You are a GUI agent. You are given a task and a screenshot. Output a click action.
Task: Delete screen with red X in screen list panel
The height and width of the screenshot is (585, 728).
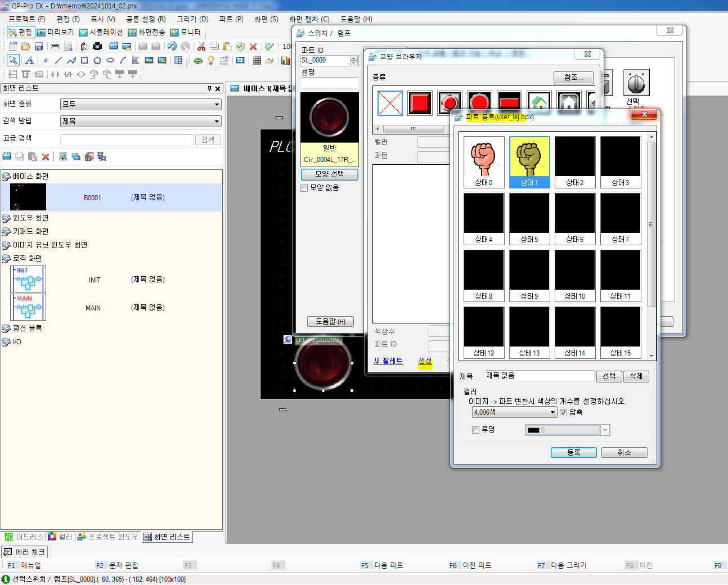46,156
